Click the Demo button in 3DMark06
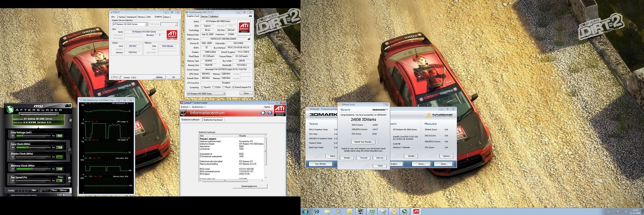644x215 pixels. (x=422, y=164)
